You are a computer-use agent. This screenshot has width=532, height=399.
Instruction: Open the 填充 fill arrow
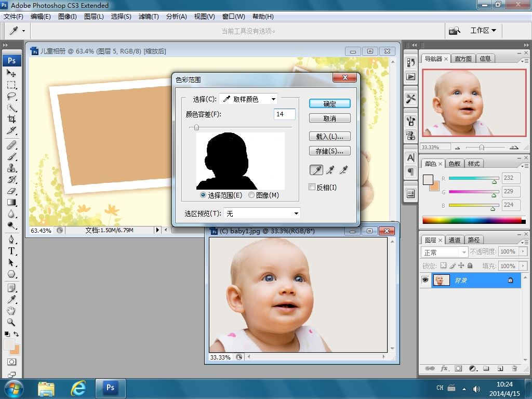[523, 265]
